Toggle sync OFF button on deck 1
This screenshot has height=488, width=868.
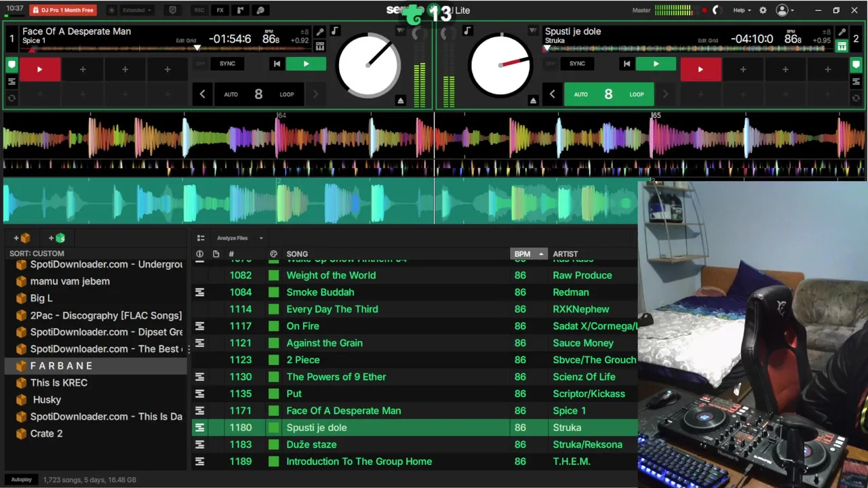[x=200, y=64]
